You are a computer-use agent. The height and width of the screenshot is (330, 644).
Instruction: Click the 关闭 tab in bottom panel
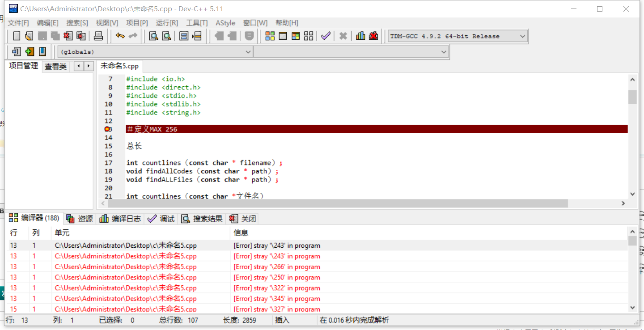(243, 219)
